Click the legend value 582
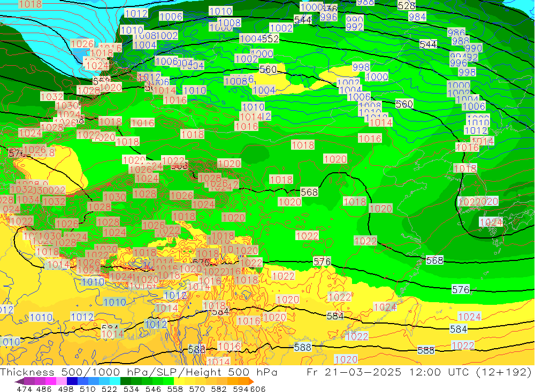This screenshot has height=392, width=535. click(x=219, y=389)
